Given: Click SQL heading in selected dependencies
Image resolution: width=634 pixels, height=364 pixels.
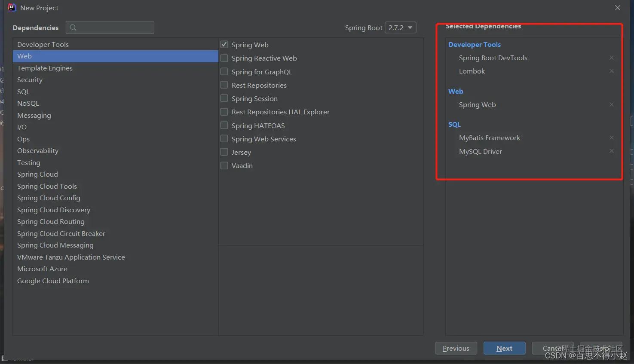Looking at the screenshot, I should (x=454, y=124).
